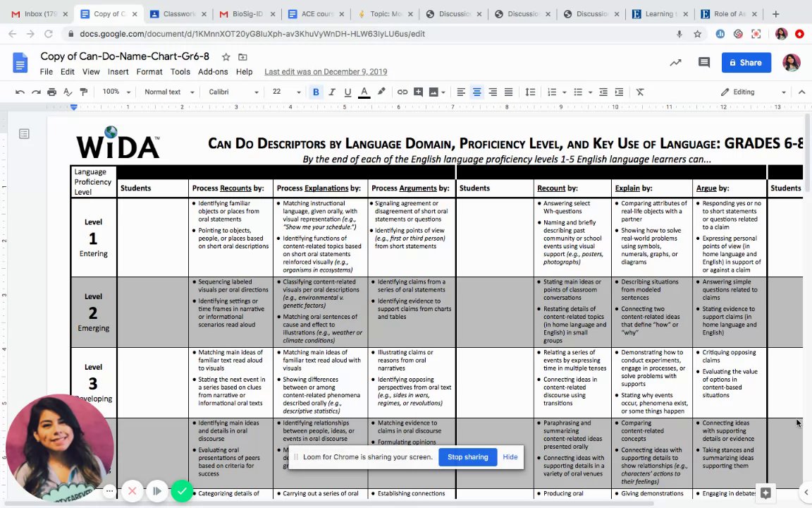Open the Edit menu
812x508 pixels.
[x=68, y=71]
